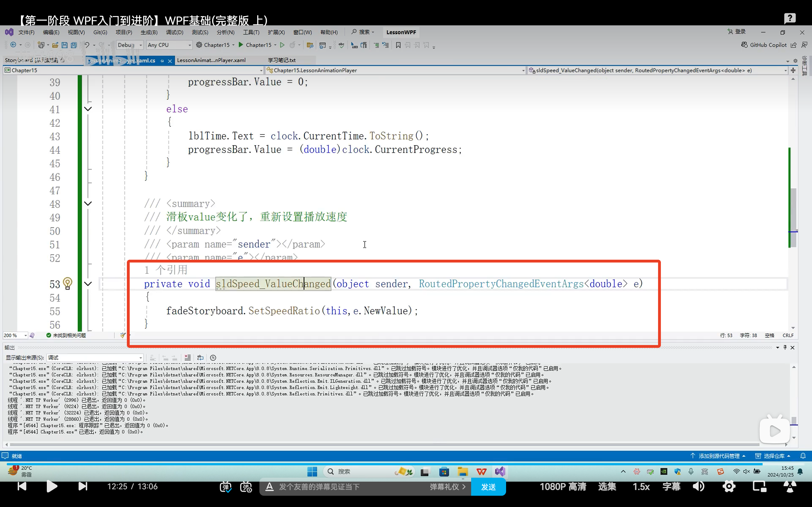This screenshot has width=812, height=507.
Task: Toggle pin on active xaml.cs tab
Action: pyautogui.click(x=162, y=61)
